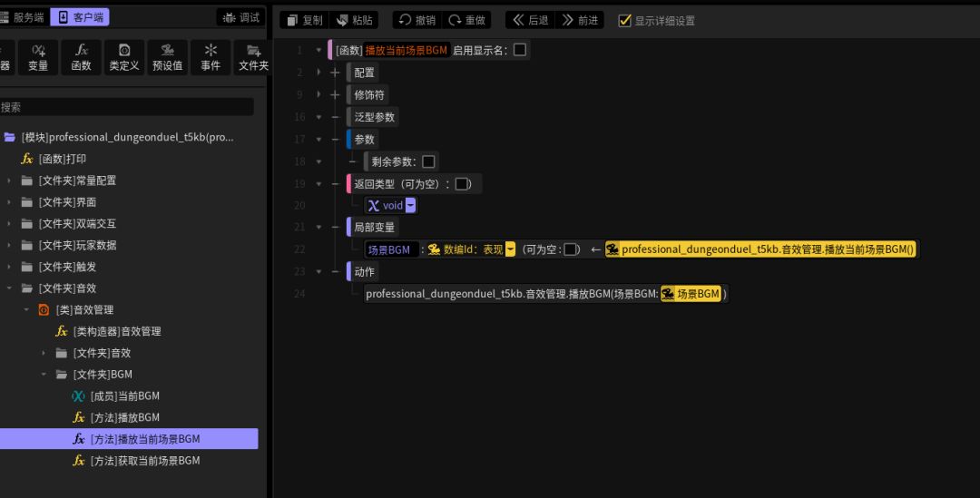Click the 撤销 undo button

point(417,20)
